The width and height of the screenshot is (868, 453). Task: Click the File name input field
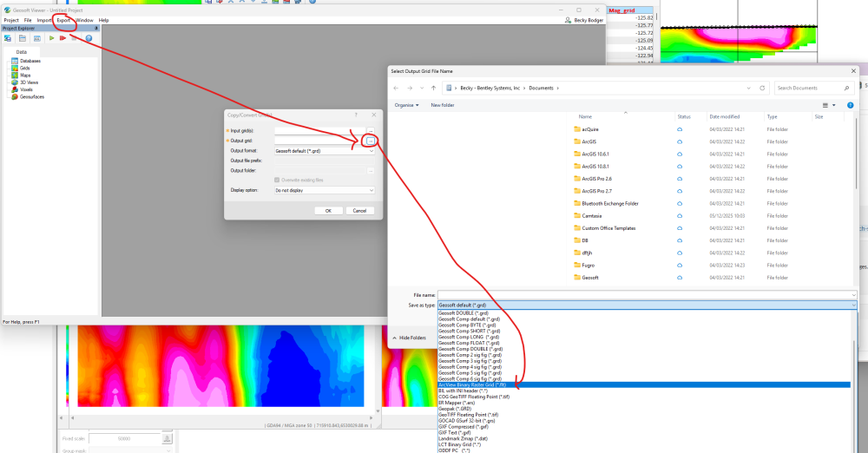pos(648,295)
